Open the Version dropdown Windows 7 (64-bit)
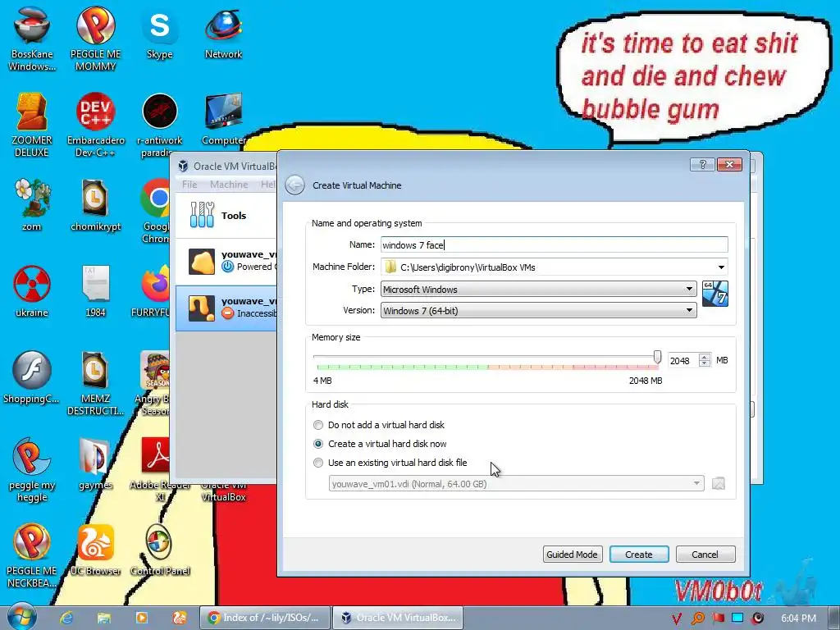The width and height of the screenshot is (840, 630). click(538, 311)
